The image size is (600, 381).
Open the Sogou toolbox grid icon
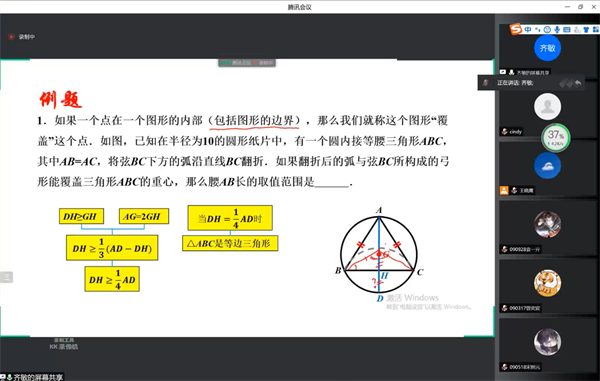pos(595,29)
